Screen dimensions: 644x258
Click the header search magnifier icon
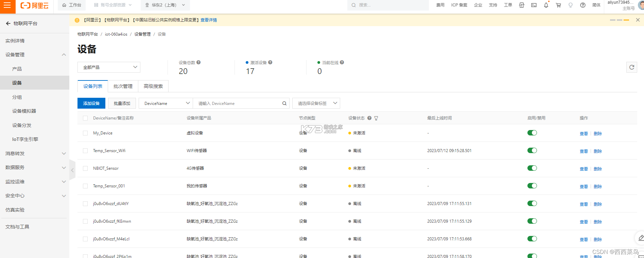353,5
